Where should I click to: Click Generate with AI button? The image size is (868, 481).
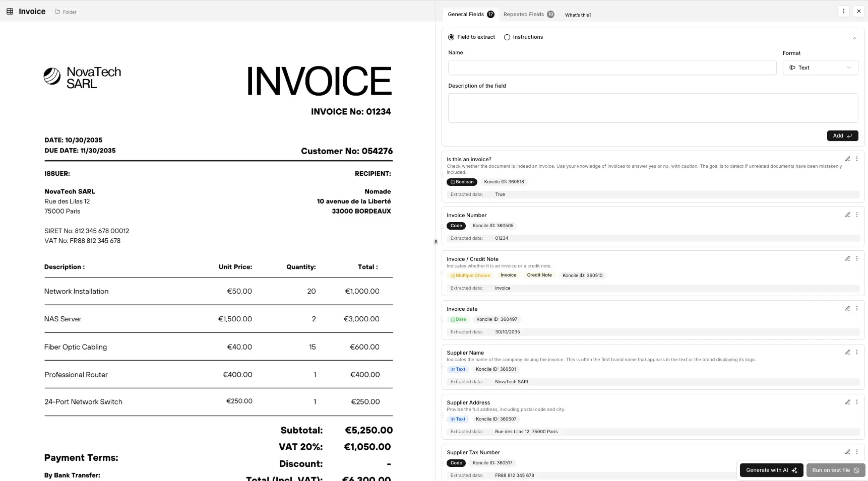(771, 470)
